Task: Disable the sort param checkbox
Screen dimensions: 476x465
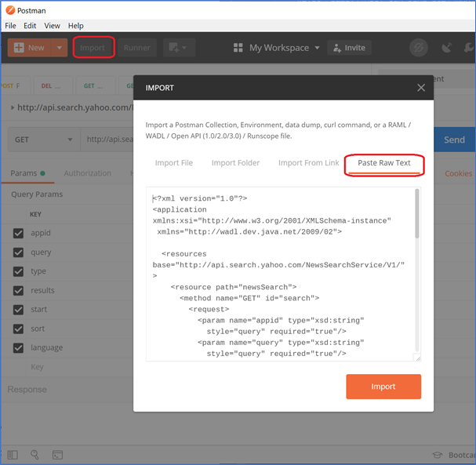Action: pos(18,329)
